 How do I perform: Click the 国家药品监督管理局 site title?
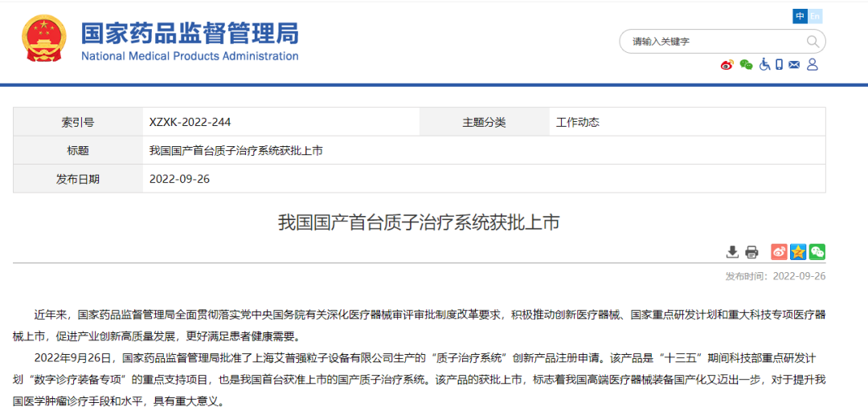(190, 33)
